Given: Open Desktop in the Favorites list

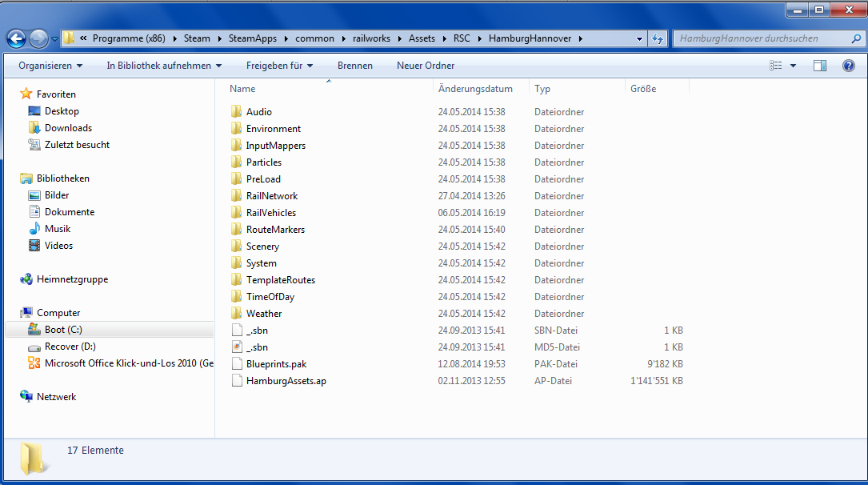Looking at the screenshot, I should [62, 110].
